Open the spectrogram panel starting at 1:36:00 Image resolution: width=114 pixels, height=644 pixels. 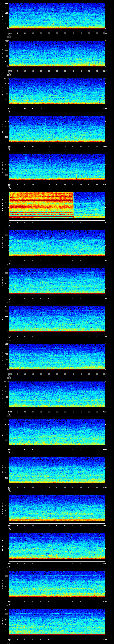[57, 281]
